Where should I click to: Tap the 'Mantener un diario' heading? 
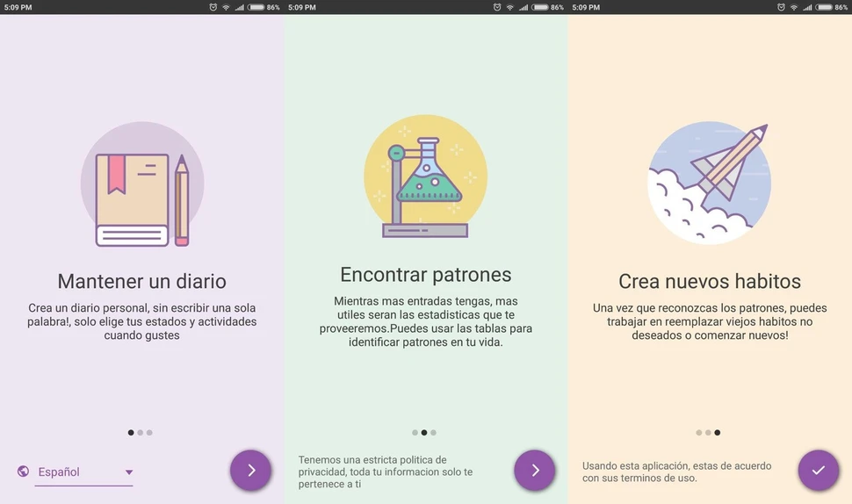(141, 282)
